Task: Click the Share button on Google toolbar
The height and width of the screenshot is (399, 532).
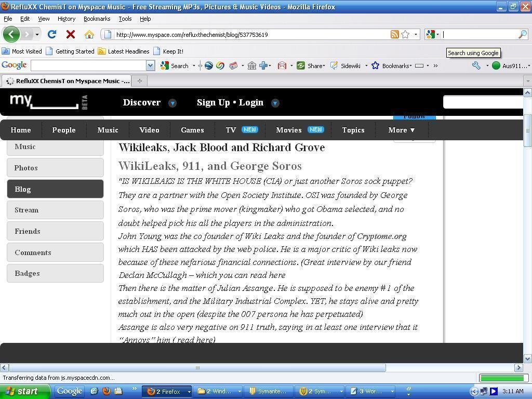Action: [x=311, y=66]
